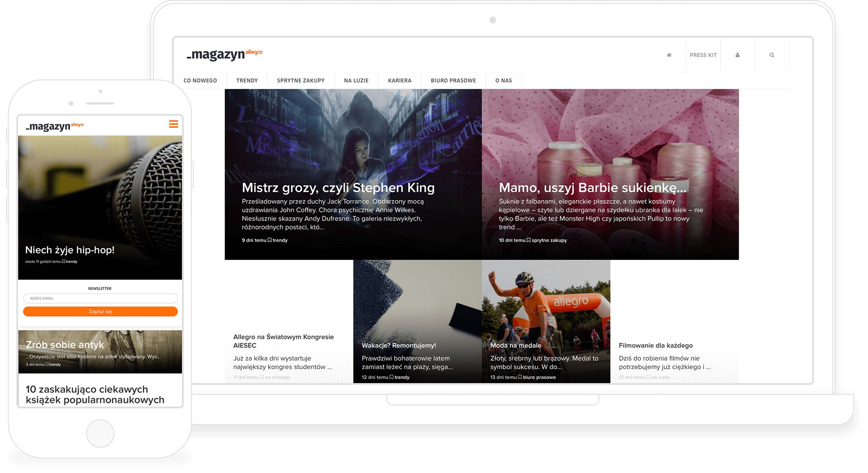Open the SPRYTNE ZAKUPY category
This screenshot has width=868, height=473.
[x=301, y=80]
